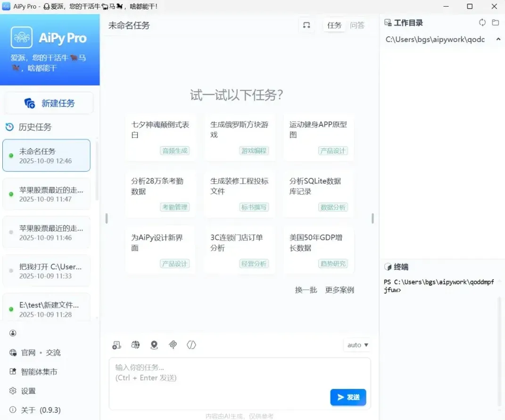Choose example 为AiPy设计新界面
The width and height of the screenshot is (505, 420).
point(160,250)
